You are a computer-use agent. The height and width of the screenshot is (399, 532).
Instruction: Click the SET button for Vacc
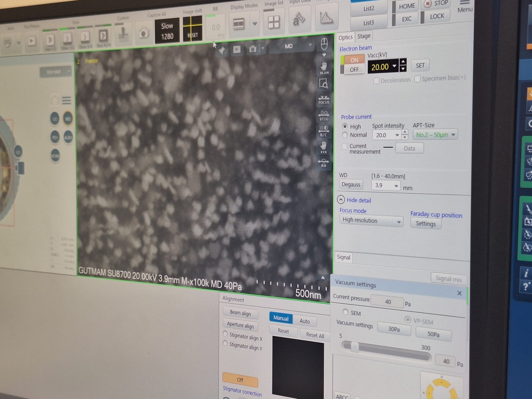pos(420,65)
